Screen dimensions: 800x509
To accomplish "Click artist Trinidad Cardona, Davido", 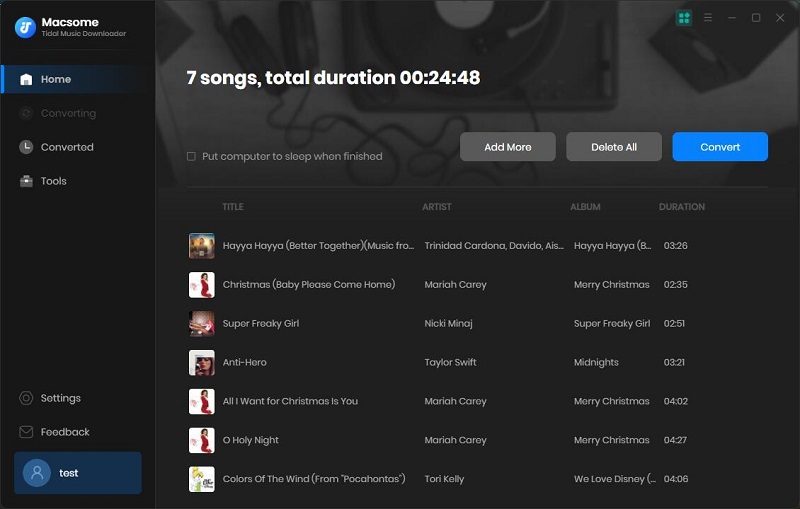I will point(494,246).
